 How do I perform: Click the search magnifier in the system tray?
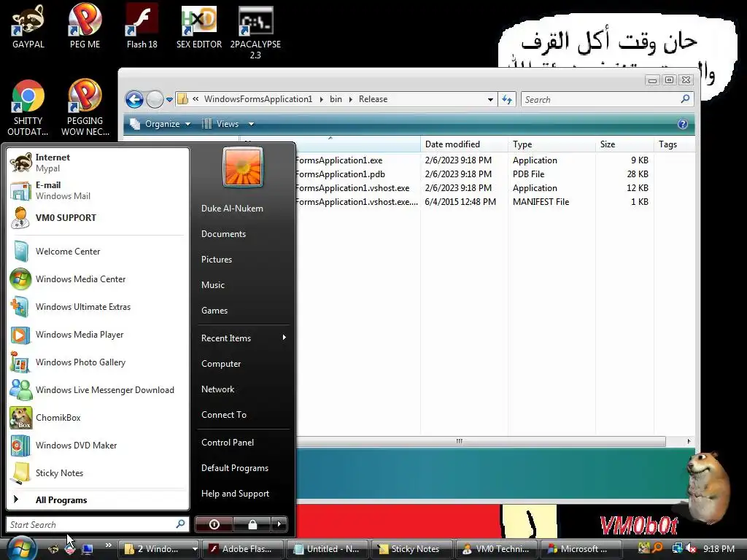tap(657, 548)
